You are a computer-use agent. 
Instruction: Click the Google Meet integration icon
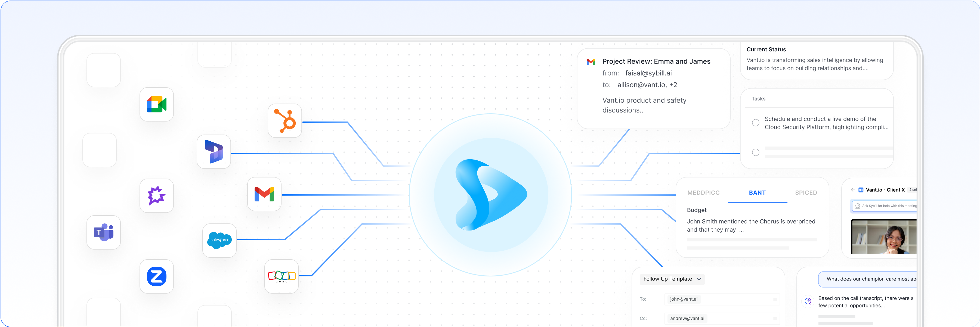click(156, 105)
